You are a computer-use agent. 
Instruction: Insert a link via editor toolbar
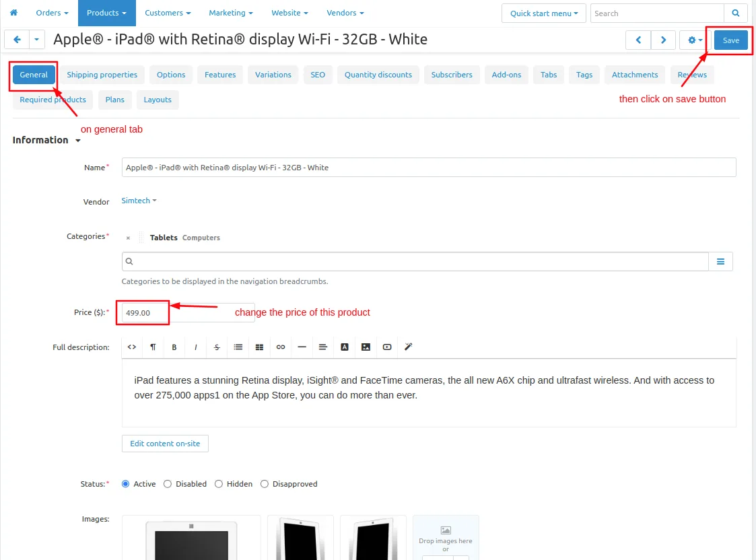click(x=281, y=347)
